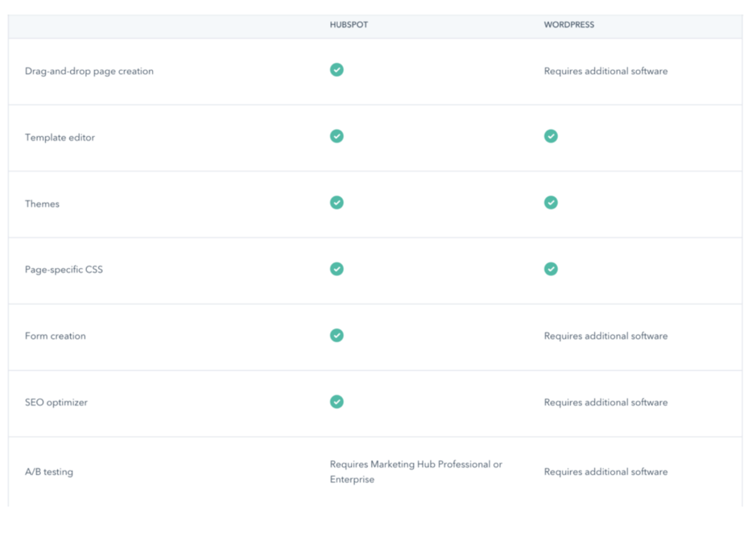The width and height of the screenshot is (756, 545).
Task: Click "Requires Marketing Hub Professional or Enterprise" text
Action: (x=416, y=472)
